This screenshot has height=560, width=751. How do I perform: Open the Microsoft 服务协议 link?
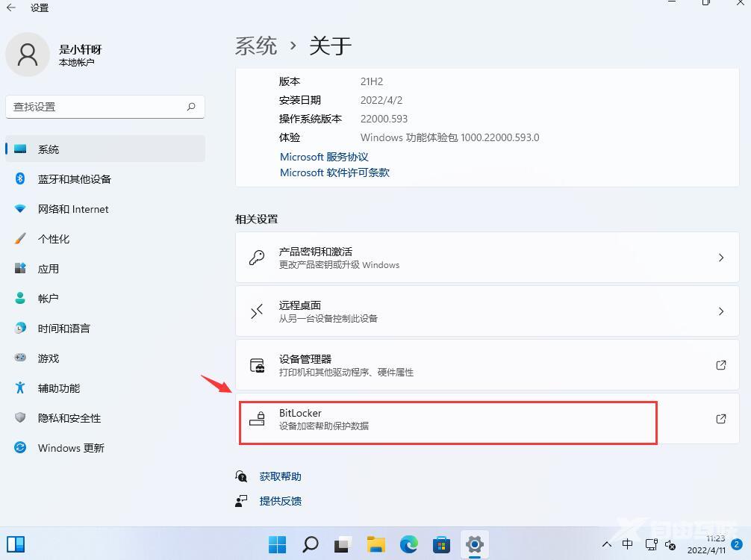pos(323,157)
